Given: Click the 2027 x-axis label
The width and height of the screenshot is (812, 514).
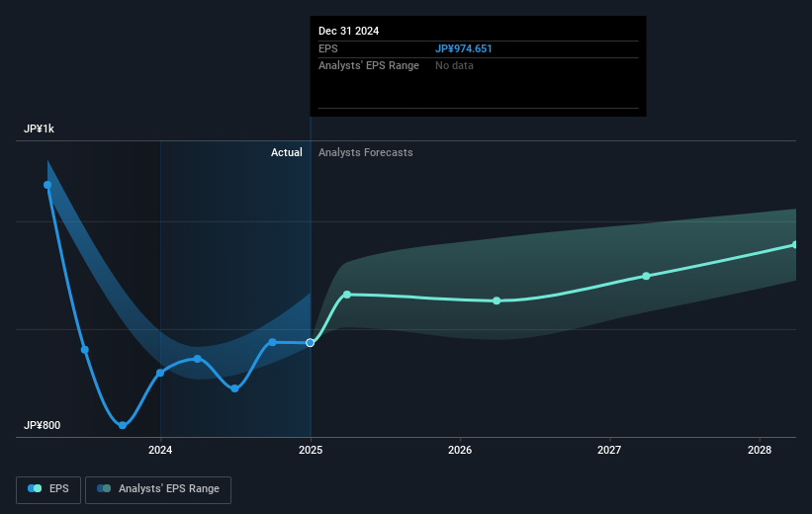Looking at the screenshot, I should (609, 450).
